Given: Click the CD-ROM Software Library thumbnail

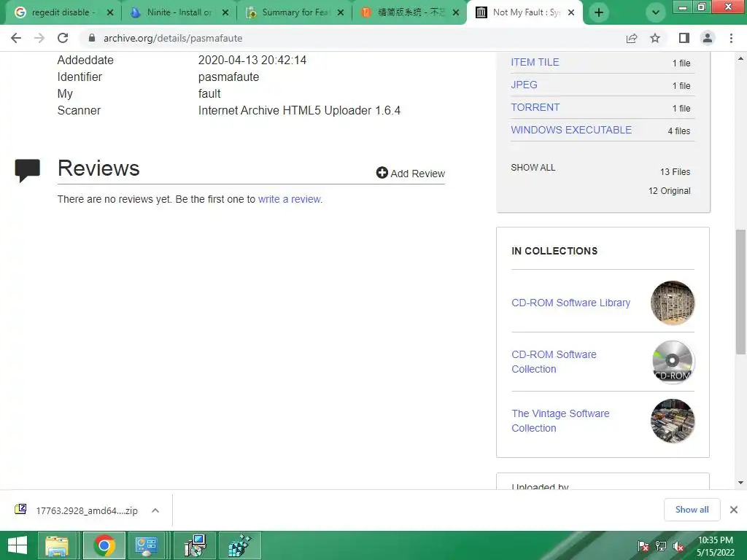Looking at the screenshot, I should (672, 303).
